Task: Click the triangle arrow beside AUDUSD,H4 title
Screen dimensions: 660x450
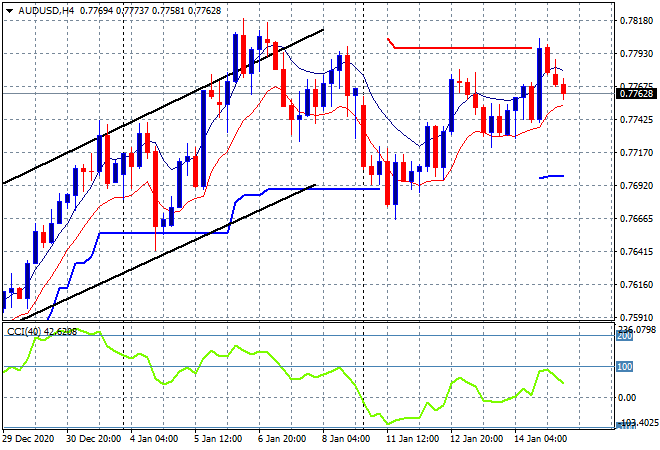Action: (9, 11)
